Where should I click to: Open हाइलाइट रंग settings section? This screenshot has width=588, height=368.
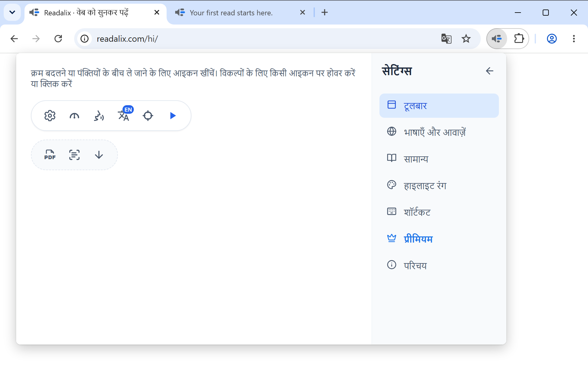pos(439,186)
